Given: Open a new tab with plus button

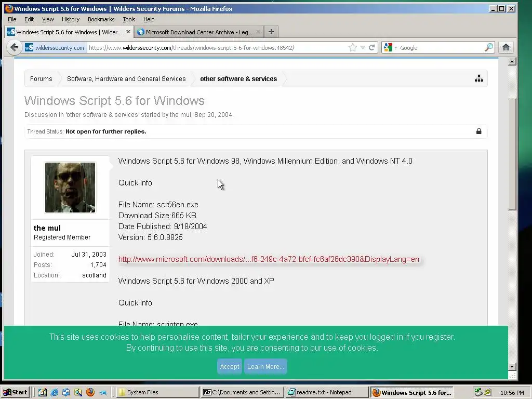Looking at the screenshot, I should [271, 32].
